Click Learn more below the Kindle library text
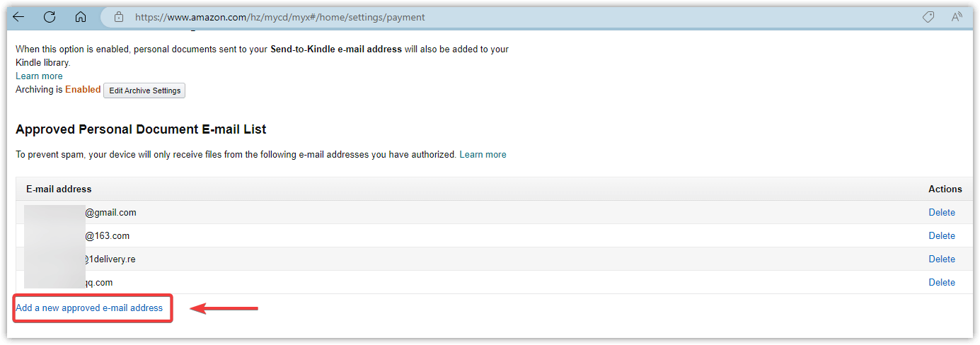 point(39,76)
